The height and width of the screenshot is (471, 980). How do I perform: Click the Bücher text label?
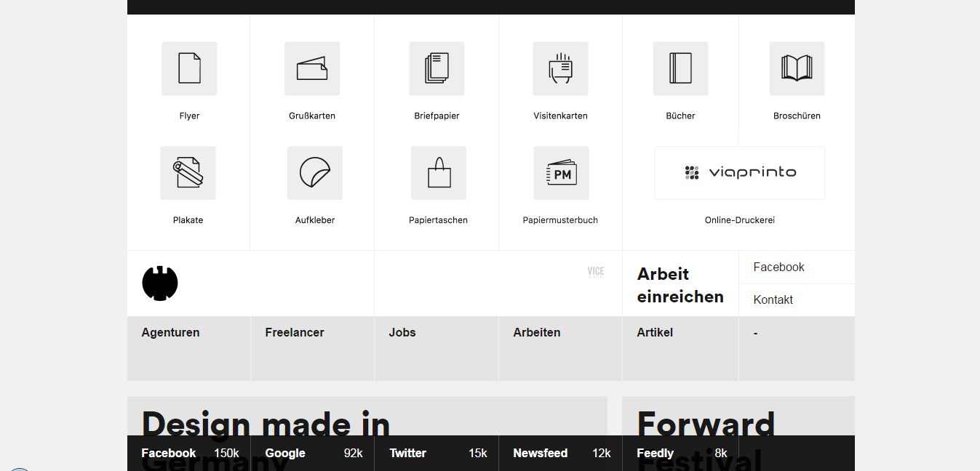pyautogui.click(x=680, y=116)
